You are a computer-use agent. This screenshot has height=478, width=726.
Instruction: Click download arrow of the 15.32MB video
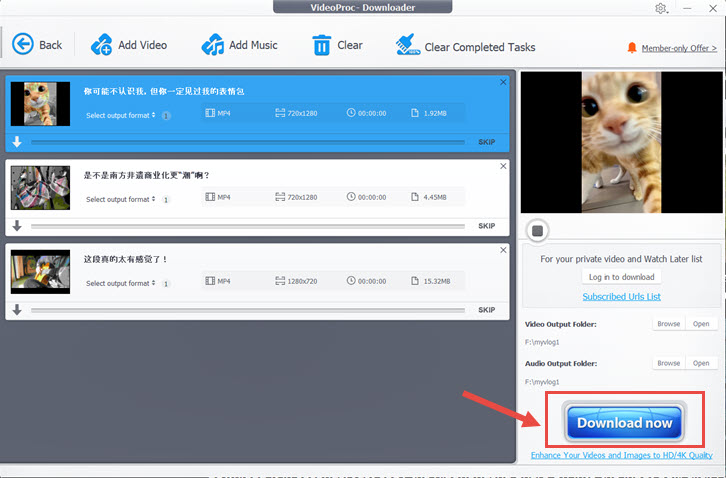(x=17, y=309)
